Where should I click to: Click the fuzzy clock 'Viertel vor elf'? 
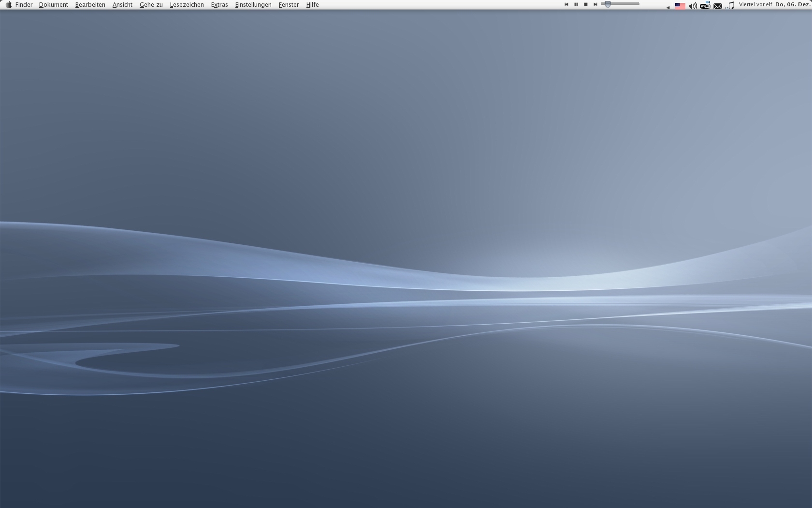[755, 4]
